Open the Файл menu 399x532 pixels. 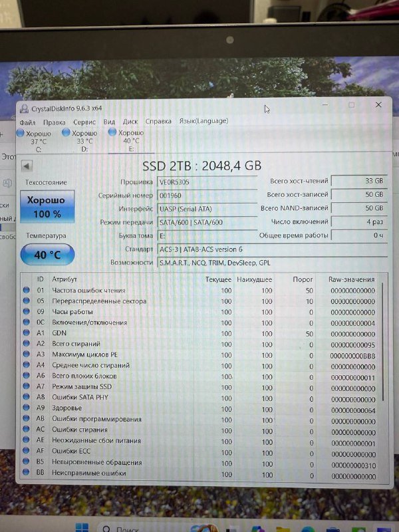(27, 122)
